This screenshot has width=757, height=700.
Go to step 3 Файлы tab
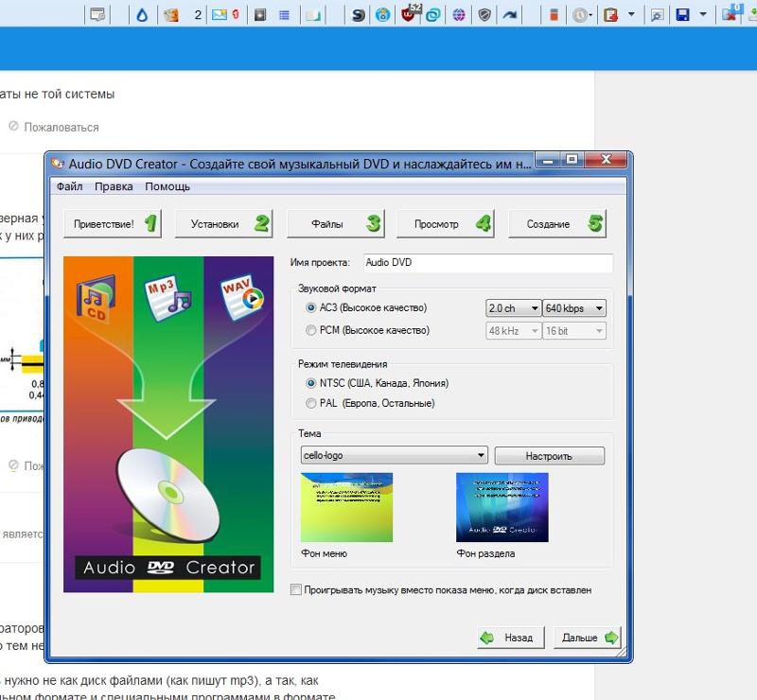point(336,223)
